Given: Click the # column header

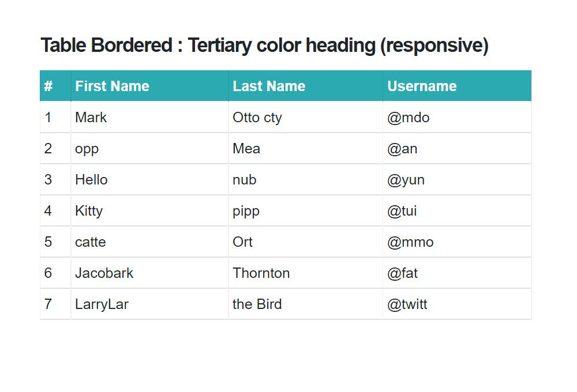Looking at the screenshot, I should (55, 86).
